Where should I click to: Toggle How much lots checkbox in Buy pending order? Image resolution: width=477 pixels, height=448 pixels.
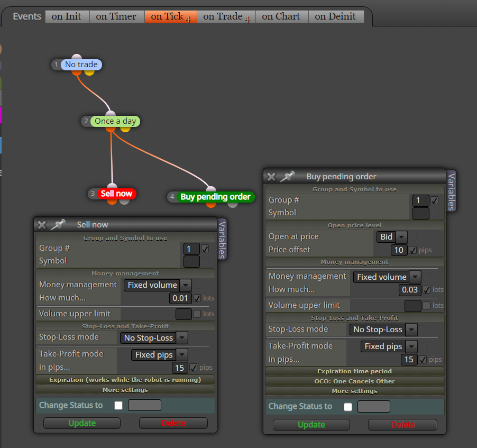(x=427, y=290)
